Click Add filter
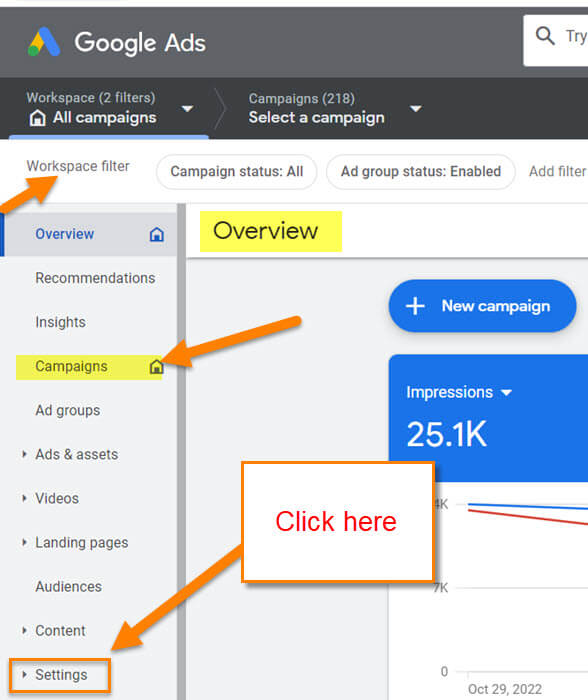This screenshot has width=588, height=700. [x=558, y=171]
